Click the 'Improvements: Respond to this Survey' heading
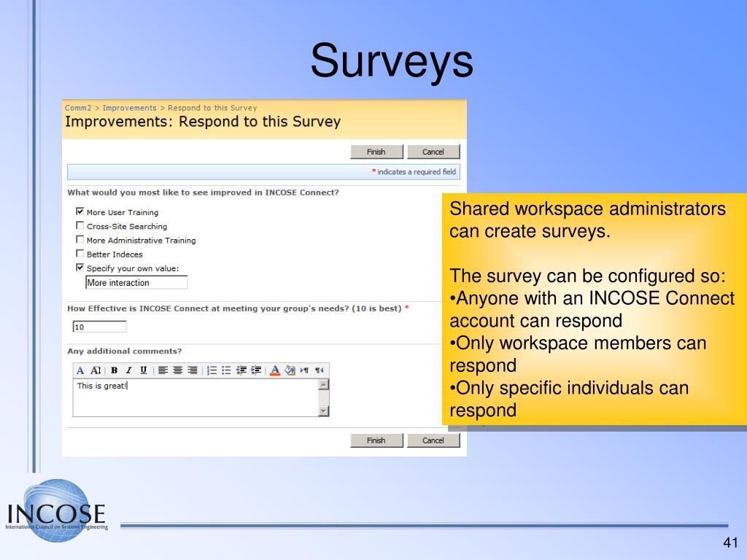The width and height of the screenshot is (747, 560). click(x=203, y=122)
